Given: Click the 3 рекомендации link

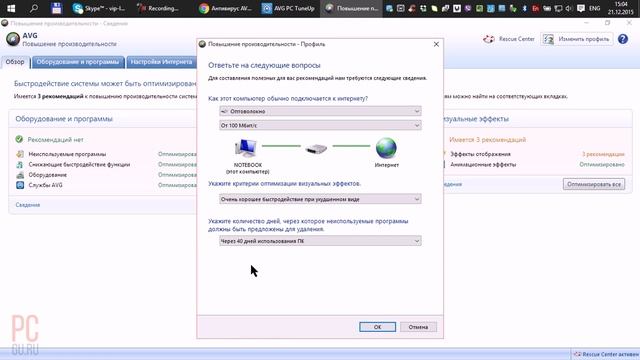Looking at the screenshot, I should [603, 154].
